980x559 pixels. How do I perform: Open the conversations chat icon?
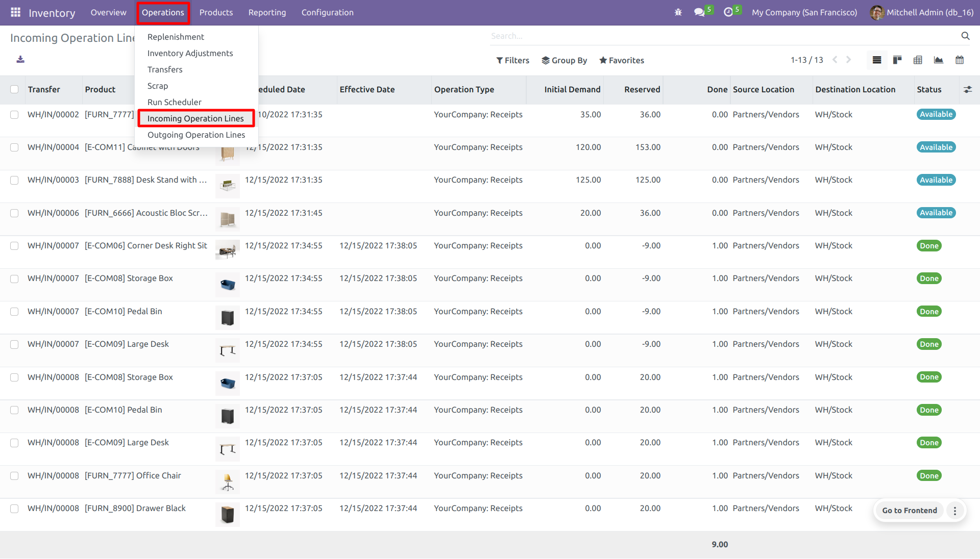[x=699, y=12]
